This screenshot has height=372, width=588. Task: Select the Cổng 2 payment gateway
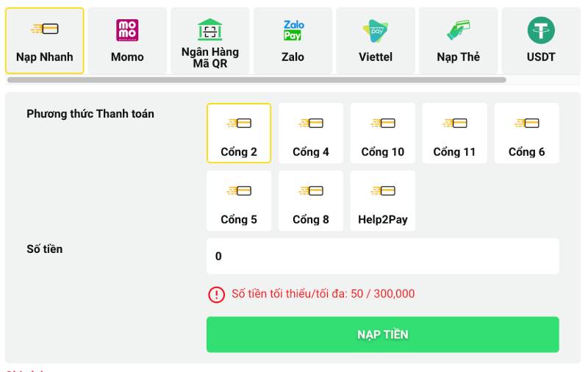pyautogui.click(x=239, y=133)
